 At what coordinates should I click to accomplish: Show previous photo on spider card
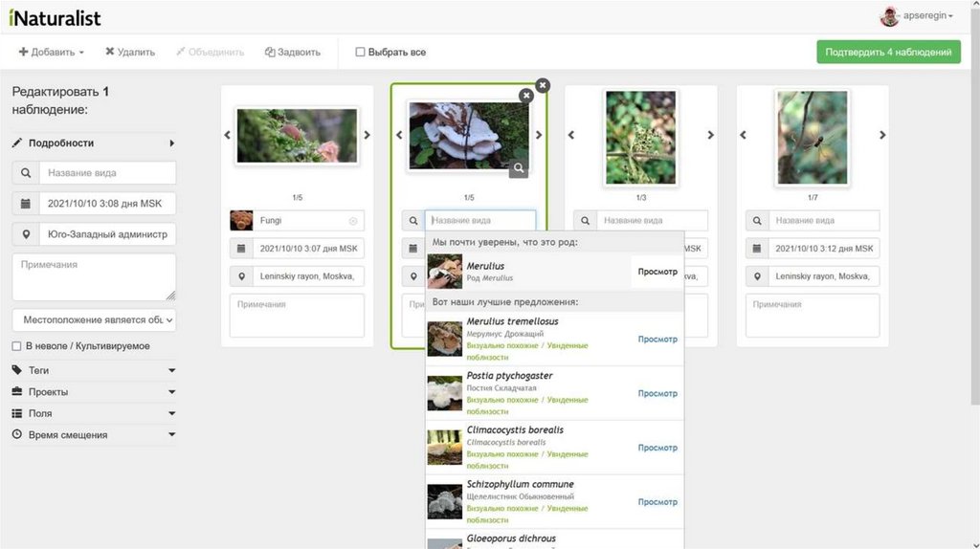click(x=743, y=135)
